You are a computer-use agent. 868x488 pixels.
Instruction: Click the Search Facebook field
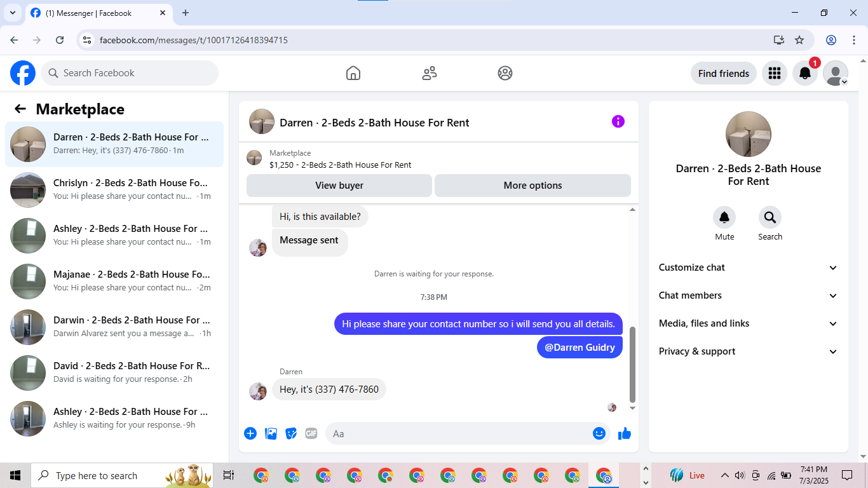pyautogui.click(x=130, y=73)
